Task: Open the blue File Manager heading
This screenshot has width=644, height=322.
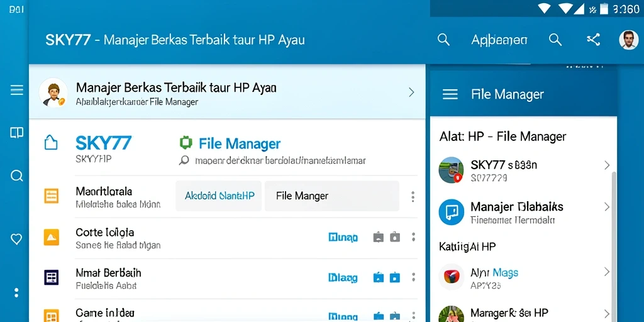Action: click(240, 144)
